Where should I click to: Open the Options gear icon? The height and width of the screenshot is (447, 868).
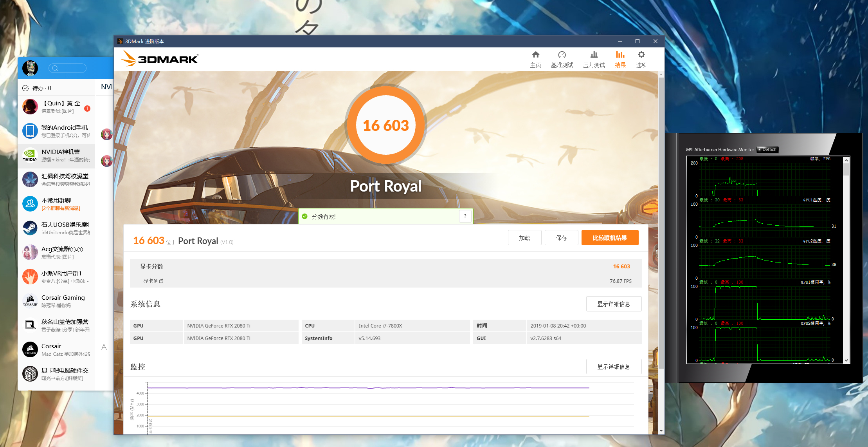(x=641, y=55)
